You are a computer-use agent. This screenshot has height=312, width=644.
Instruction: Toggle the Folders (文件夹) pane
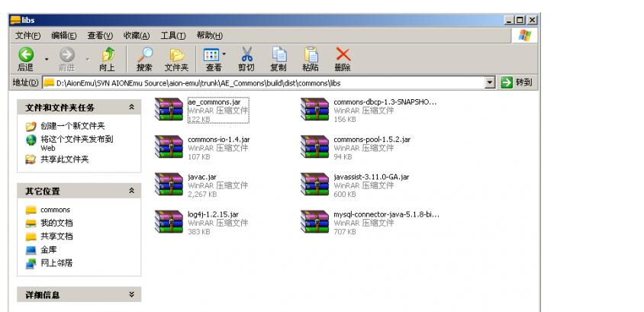pos(176,55)
